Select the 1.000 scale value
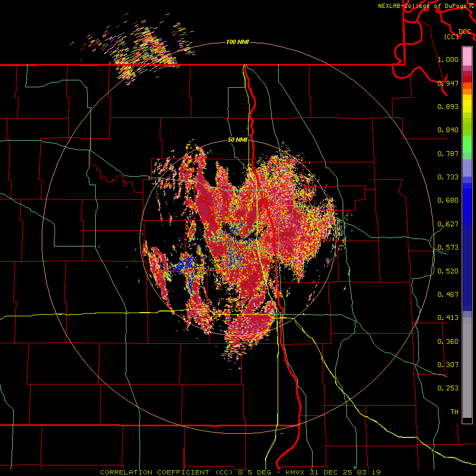Screen dimensions: 476x476 [448, 59]
